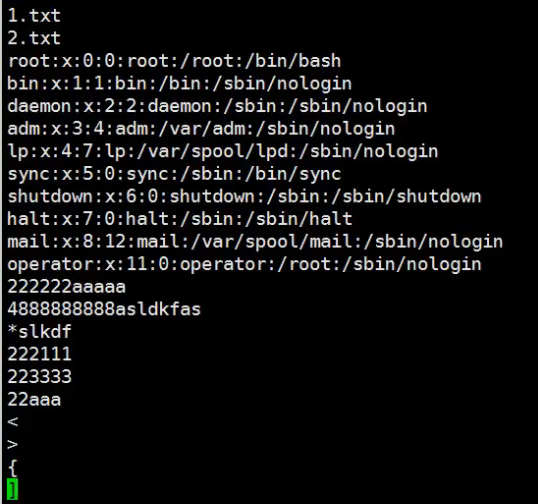The height and width of the screenshot is (504, 538).
Task: Click the halt:x:7:0 line
Action: pyautogui.click(x=180, y=219)
